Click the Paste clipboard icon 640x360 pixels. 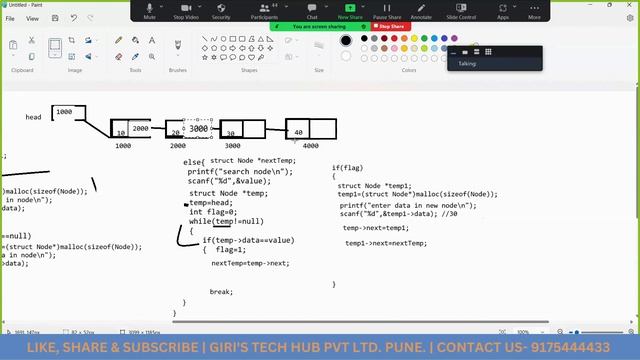tap(13, 44)
